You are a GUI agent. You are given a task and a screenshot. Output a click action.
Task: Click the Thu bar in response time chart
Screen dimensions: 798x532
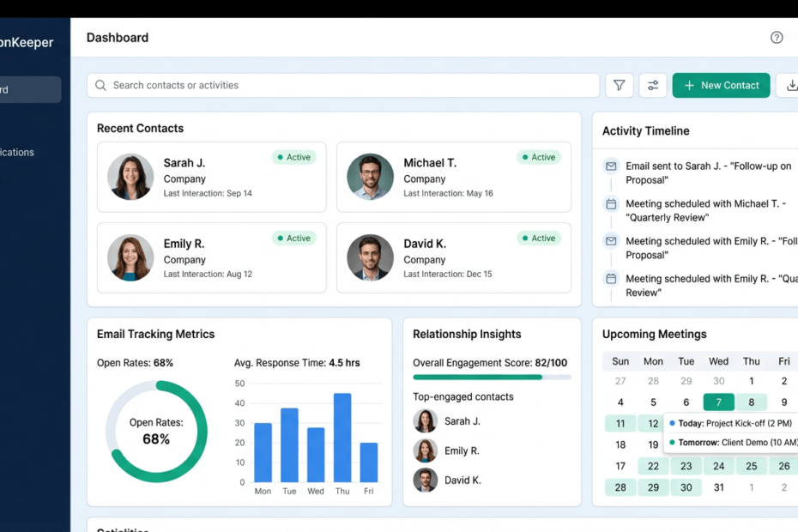pyautogui.click(x=342, y=438)
